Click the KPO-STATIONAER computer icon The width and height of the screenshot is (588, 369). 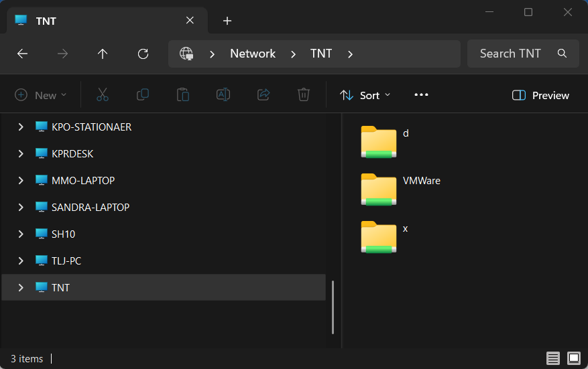point(42,127)
